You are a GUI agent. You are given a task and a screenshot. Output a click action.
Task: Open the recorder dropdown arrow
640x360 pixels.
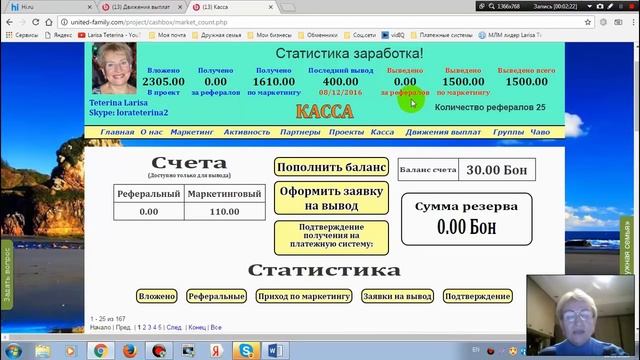(x=589, y=7)
